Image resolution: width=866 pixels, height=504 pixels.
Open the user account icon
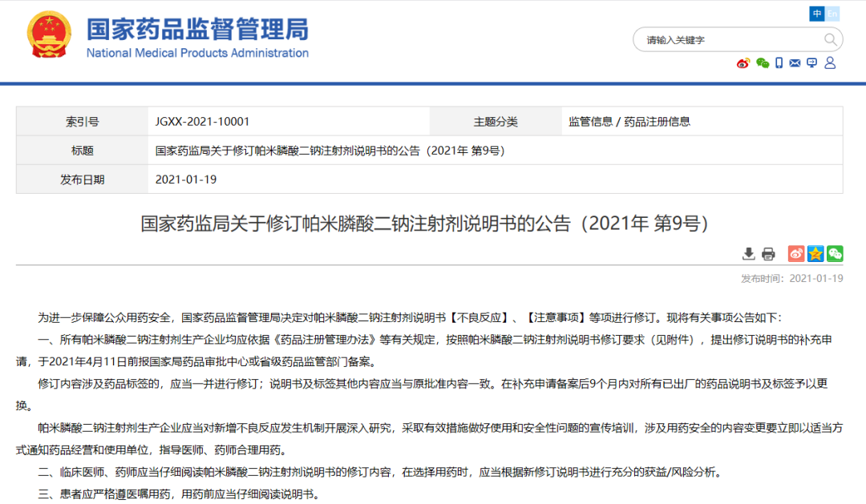point(830,63)
